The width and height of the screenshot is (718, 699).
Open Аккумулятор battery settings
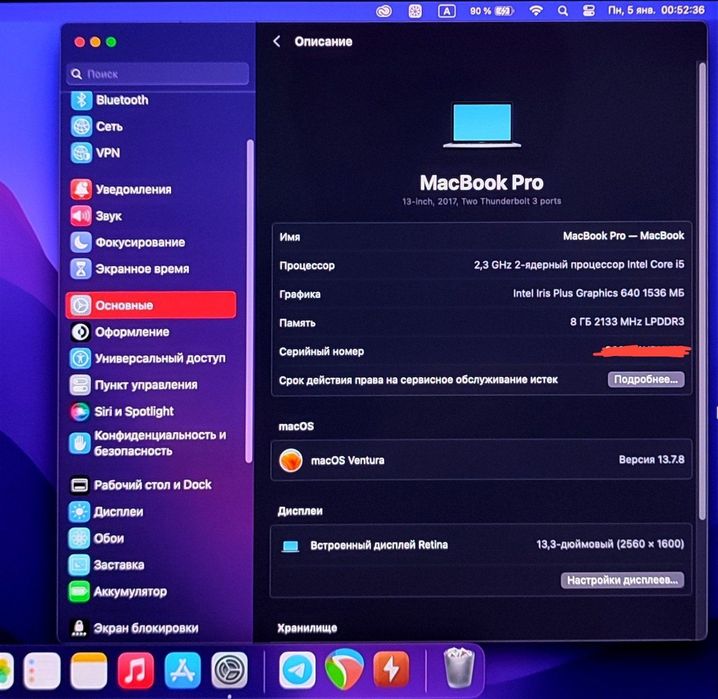pos(118,592)
